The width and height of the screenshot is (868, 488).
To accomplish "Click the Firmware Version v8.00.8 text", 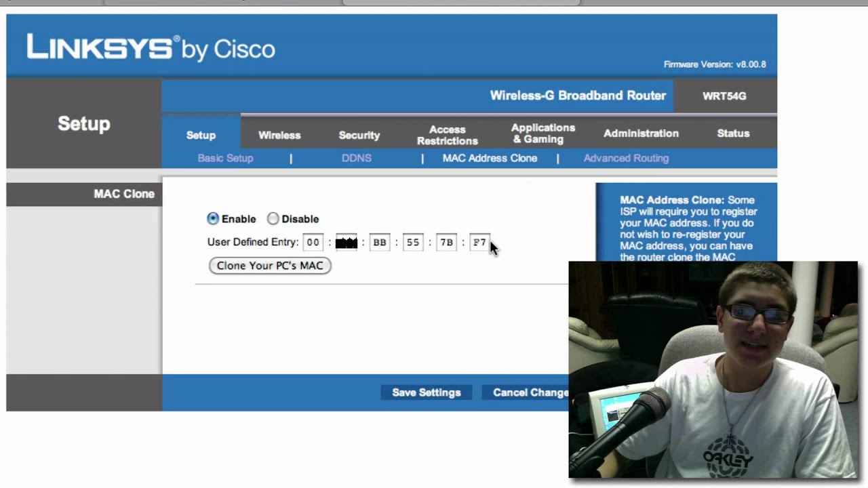I will pos(715,64).
